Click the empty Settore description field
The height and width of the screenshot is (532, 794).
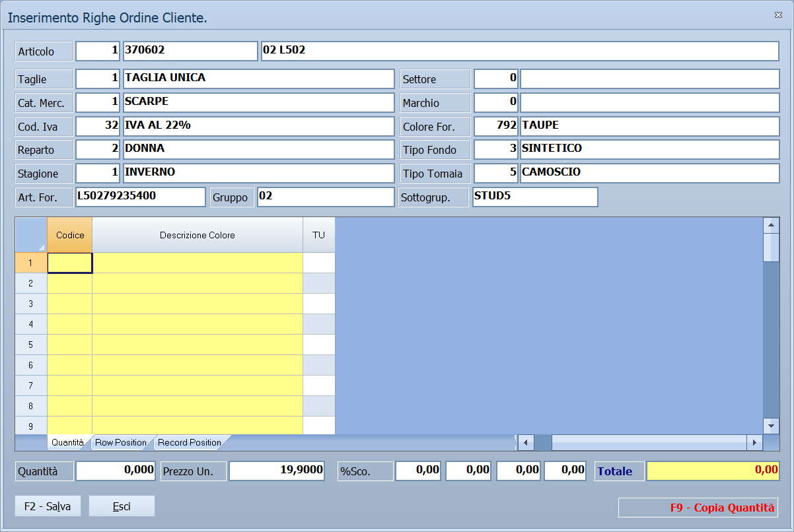click(x=650, y=79)
